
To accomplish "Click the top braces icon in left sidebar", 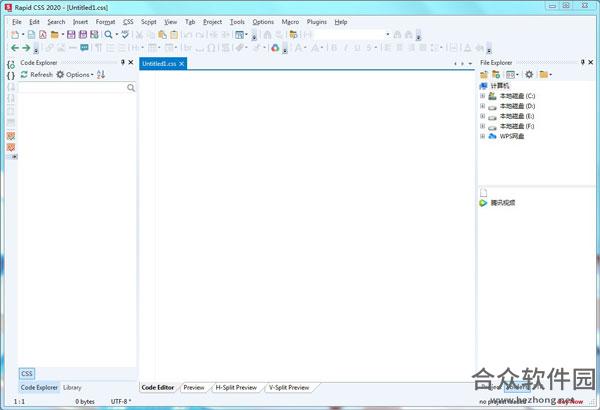I will click(x=11, y=64).
